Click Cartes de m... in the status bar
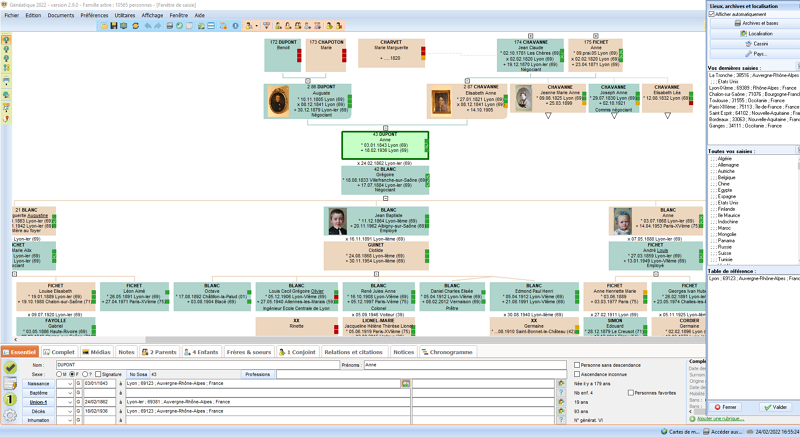The image size is (800, 437). 680,432
